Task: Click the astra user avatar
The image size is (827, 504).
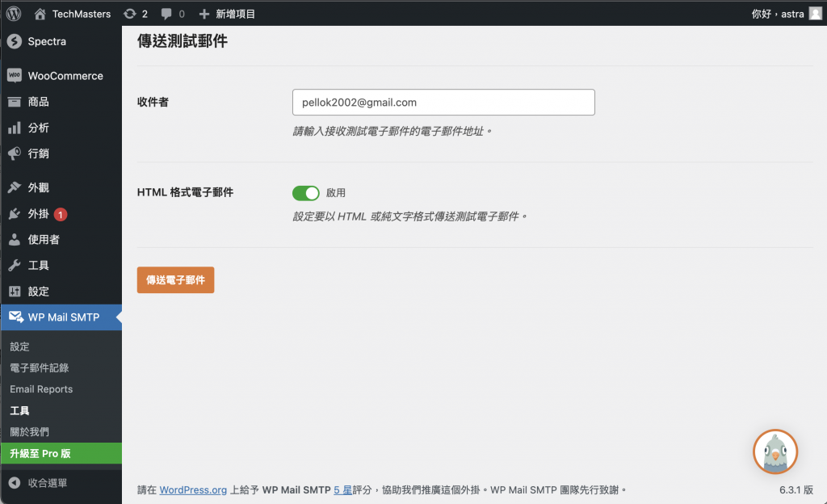Action: click(x=816, y=14)
